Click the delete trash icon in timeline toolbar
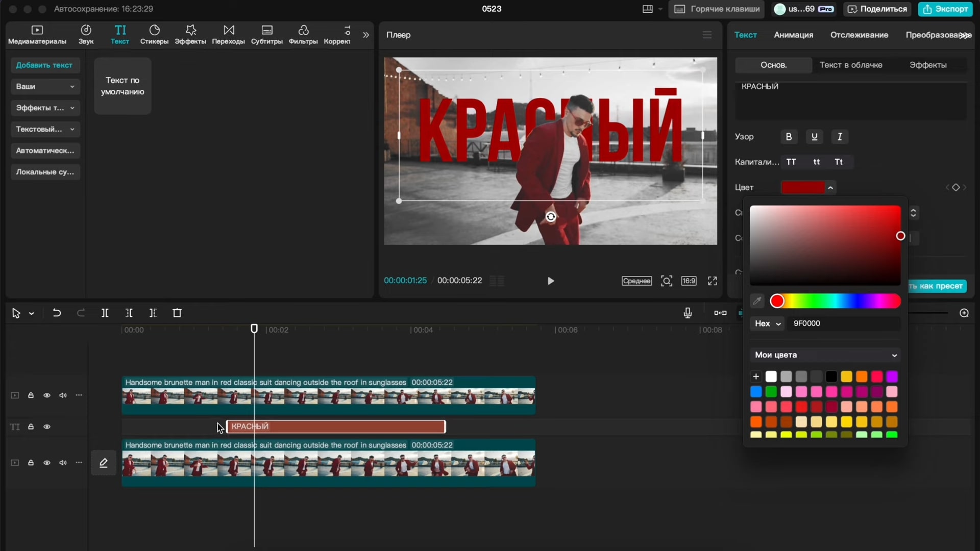 click(177, 313)
